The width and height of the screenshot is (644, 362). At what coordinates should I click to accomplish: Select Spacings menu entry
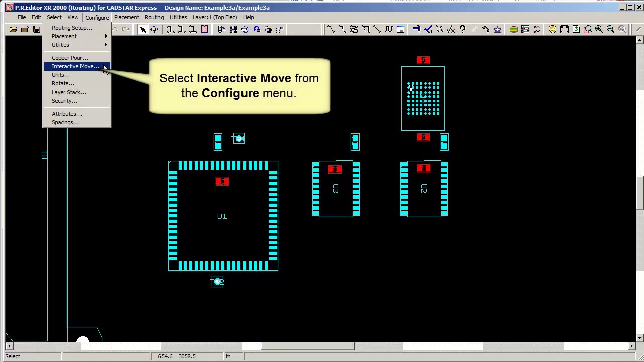76,122
